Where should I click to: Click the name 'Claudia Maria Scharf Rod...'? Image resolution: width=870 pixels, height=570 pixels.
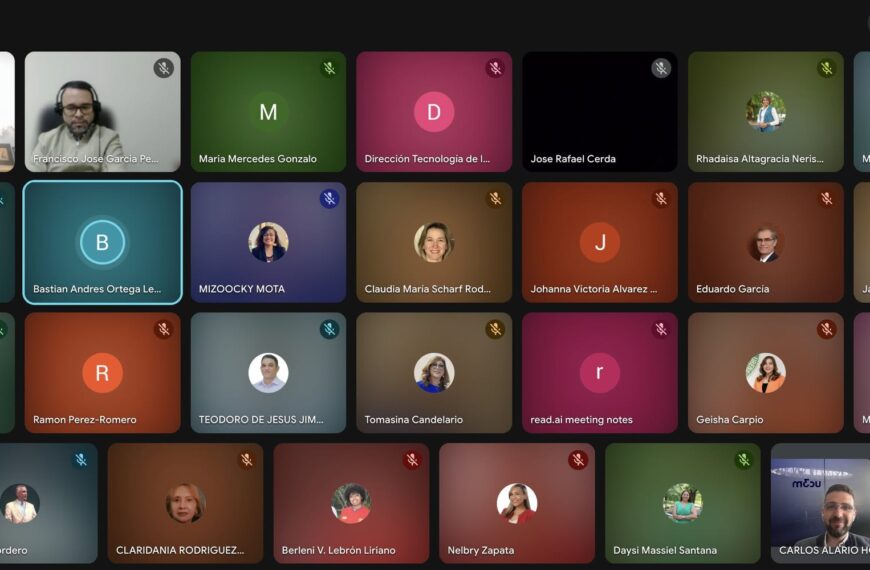click(x=427, y=289)
